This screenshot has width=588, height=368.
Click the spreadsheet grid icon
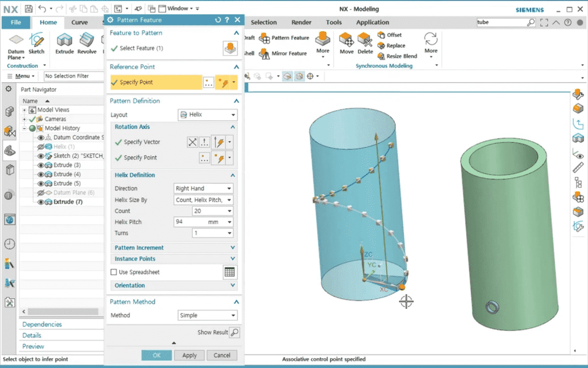pos(230,272)
